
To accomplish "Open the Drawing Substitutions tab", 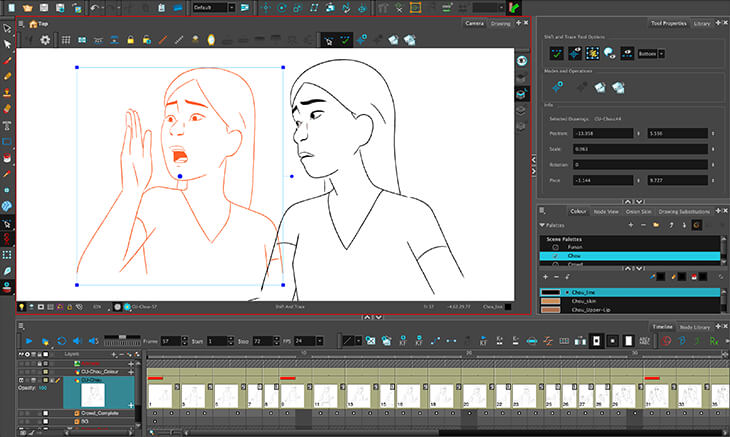I will pos(684,211).
